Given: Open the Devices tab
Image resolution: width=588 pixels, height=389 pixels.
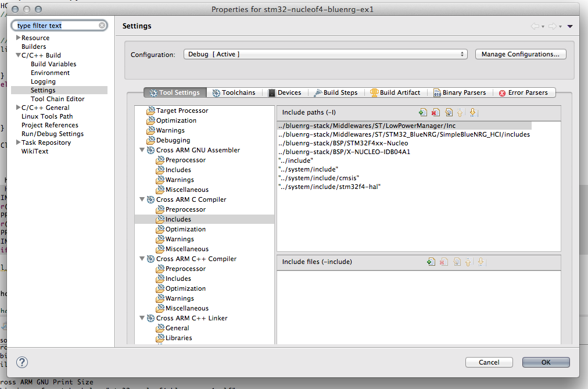Looking at the screenshot, I should click(285, 92).
